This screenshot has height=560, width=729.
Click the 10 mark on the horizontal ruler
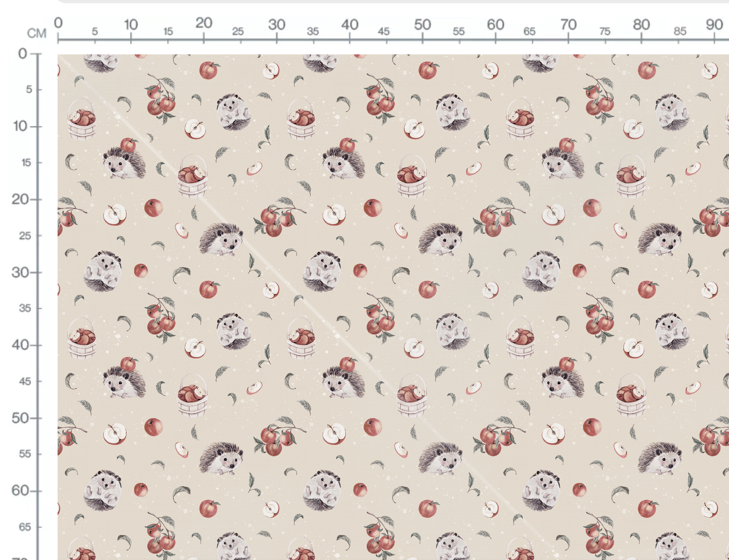[131, 24]
